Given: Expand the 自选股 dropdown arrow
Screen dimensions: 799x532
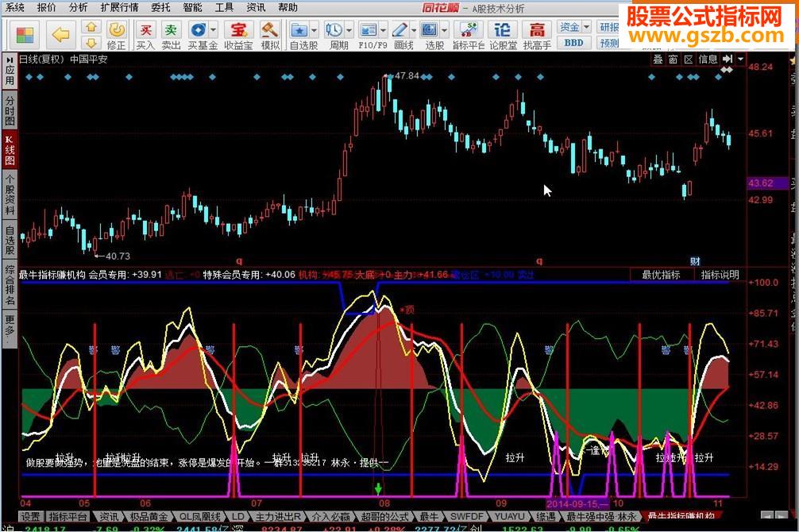Looking at the screenshot, I should click(315, 30).
